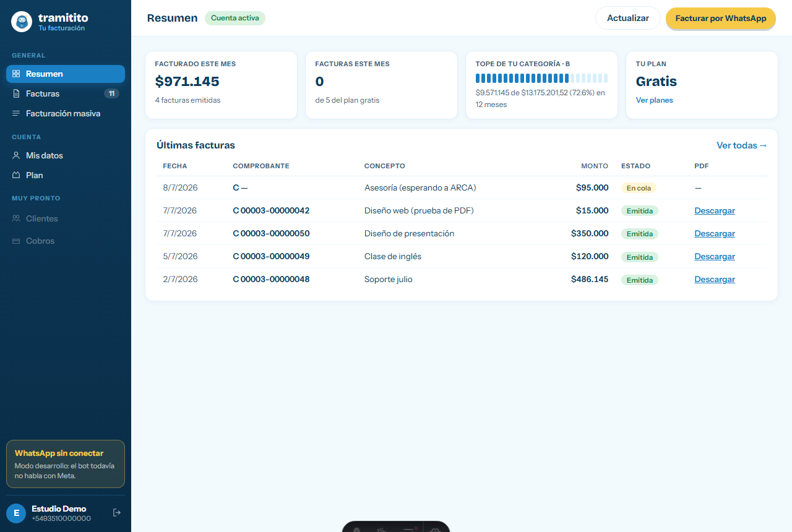Click the Cuenta activa badge

point(235,18)
